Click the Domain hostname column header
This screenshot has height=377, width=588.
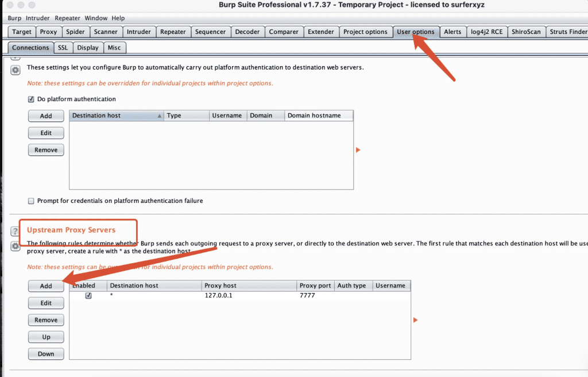coord(319,116)
